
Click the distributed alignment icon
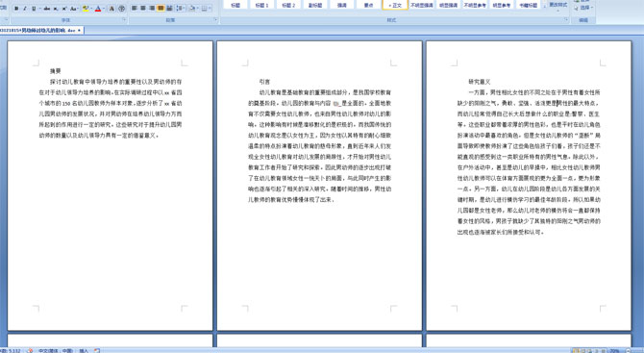point(169,9)
